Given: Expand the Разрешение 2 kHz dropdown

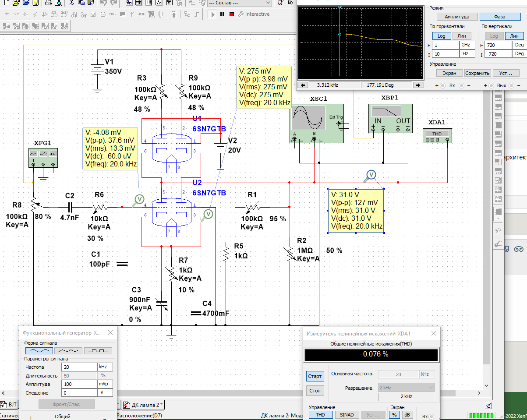Looking at the screenshot, I should [406, 388].
